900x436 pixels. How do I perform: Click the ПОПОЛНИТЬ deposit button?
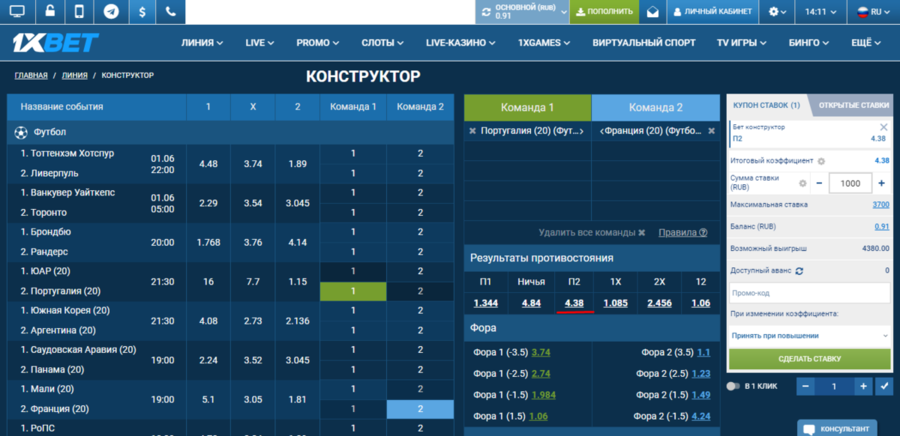click(604, 11)
